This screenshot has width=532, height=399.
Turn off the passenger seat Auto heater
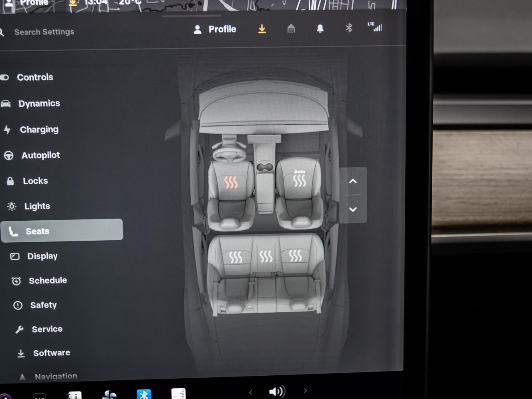(299, 180)
